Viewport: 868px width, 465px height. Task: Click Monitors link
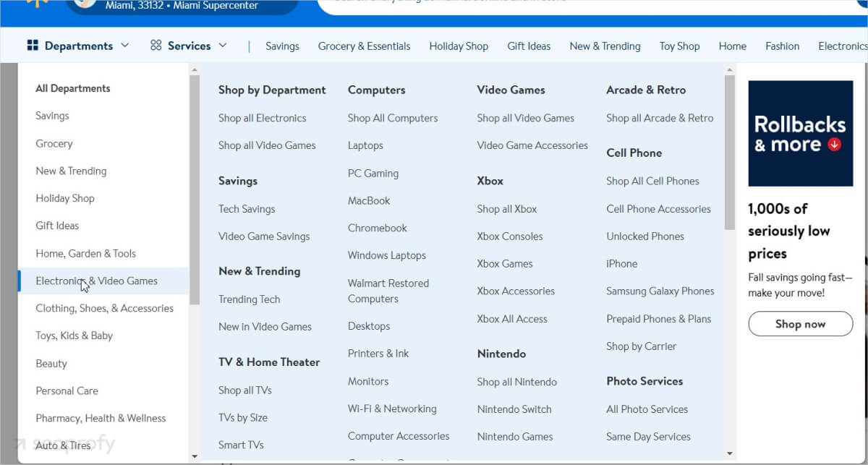click(x=368, y=381)
